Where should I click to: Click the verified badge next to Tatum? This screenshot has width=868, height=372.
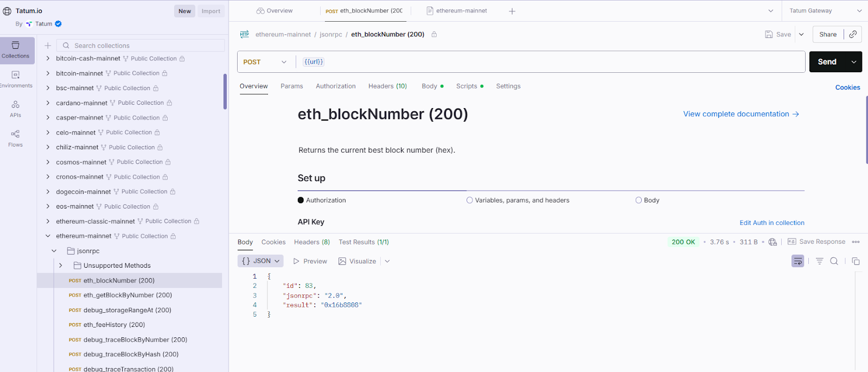coord(58,24)
